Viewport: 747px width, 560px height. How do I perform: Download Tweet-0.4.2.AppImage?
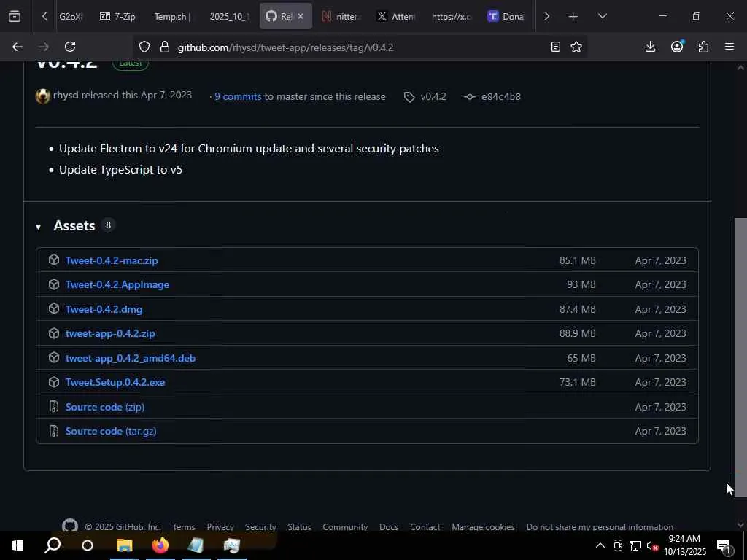117,284
